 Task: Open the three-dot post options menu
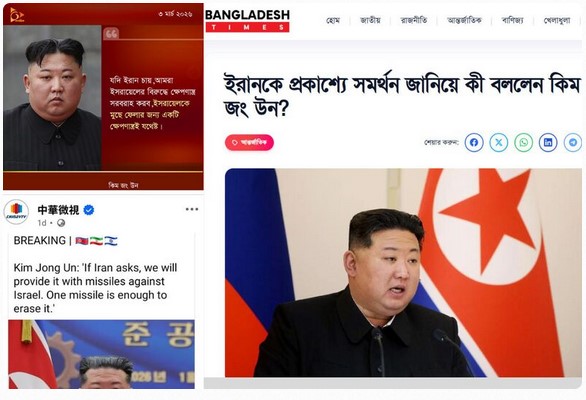click(192, 209)
